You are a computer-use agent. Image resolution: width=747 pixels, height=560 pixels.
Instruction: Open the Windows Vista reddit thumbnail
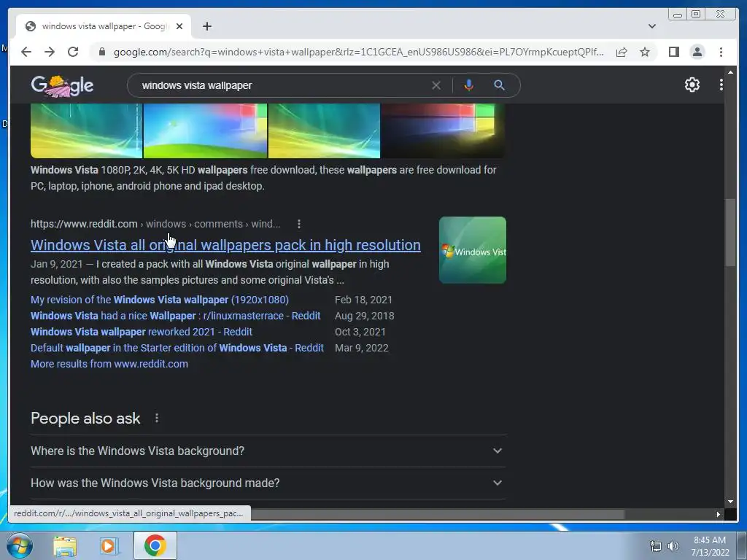[x=473, y=250]
